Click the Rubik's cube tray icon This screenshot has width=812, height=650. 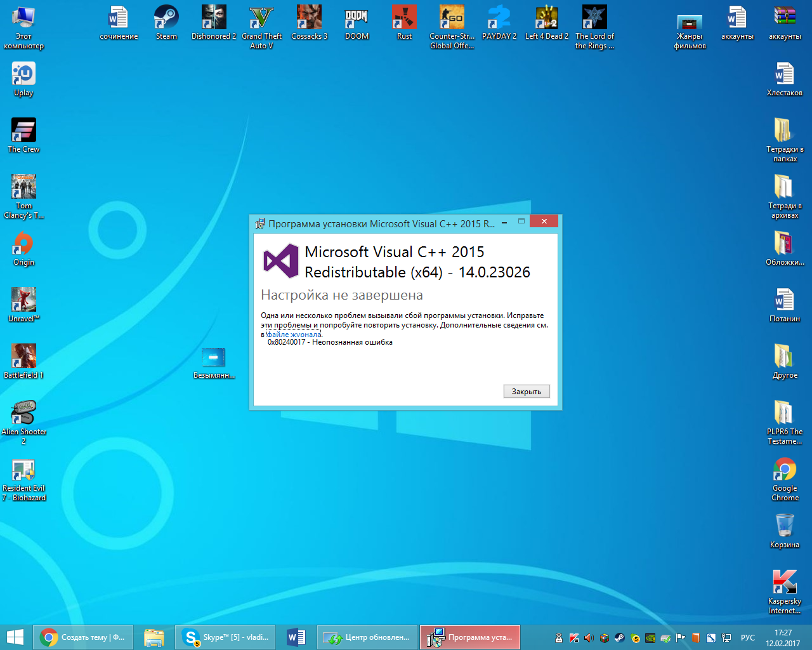[605, 638]
